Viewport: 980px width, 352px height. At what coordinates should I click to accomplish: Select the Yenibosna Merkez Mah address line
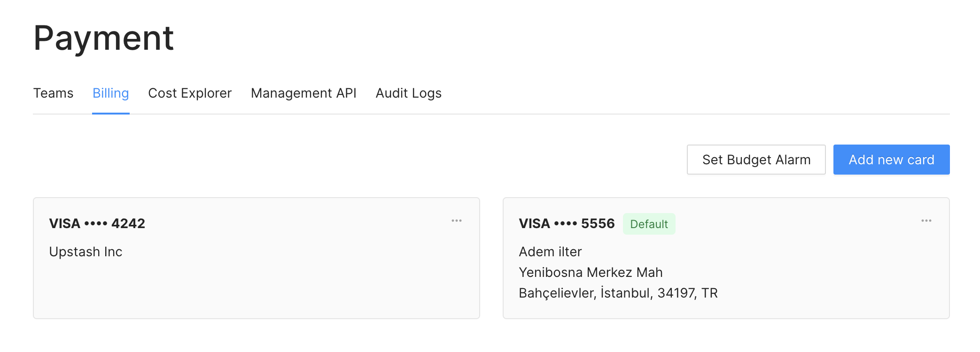coord(591,273)
